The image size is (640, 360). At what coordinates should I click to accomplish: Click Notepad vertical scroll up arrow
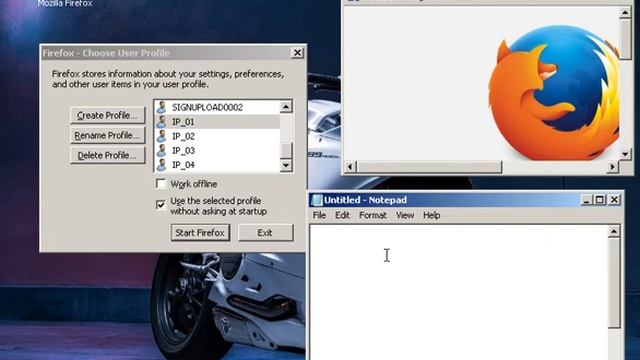614,231
